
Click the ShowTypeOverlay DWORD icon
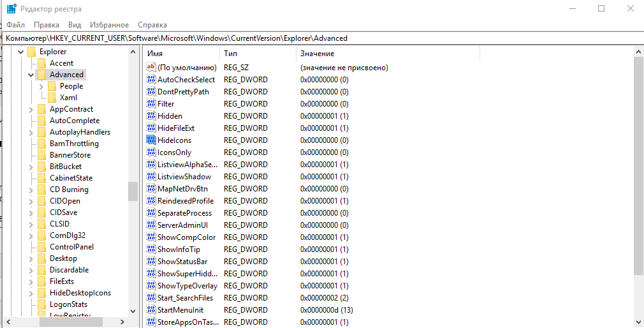coord(151,286)
